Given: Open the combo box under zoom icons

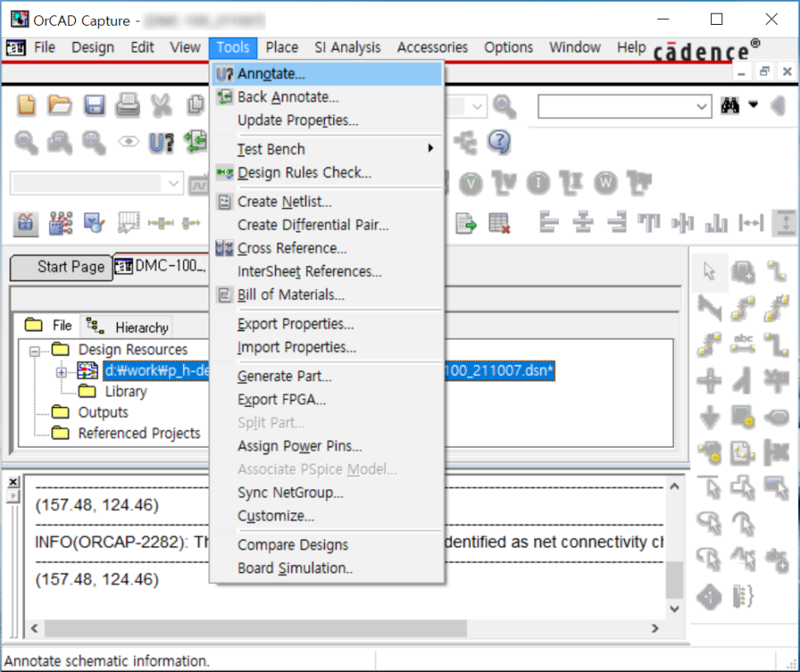Looking at the screenshot, I should (173, 183).
